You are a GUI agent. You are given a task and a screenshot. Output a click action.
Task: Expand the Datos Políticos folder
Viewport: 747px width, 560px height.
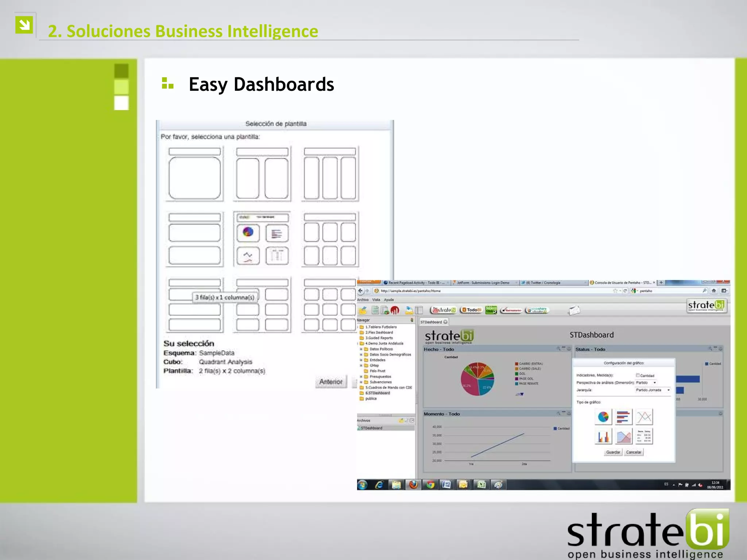pos(361,349)
